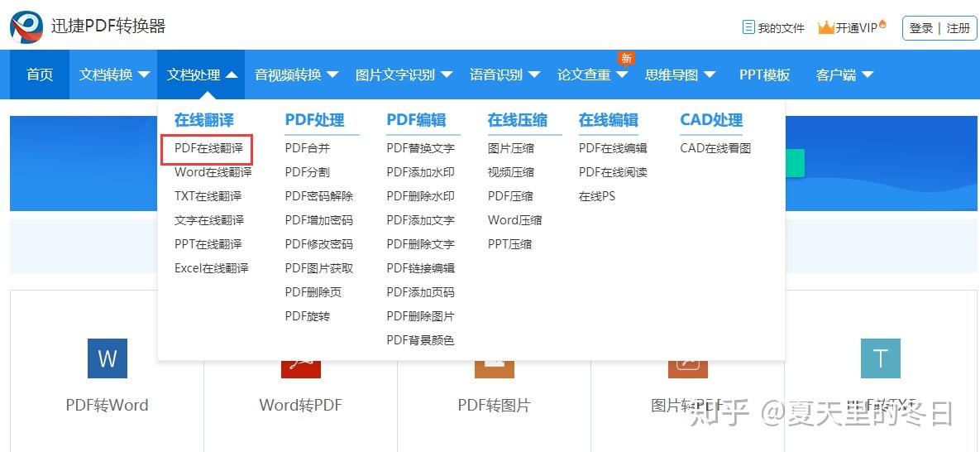Open PDF密码解除 tool
The image size is (980, 452).
pyautogui.click(x=319, y=196)
